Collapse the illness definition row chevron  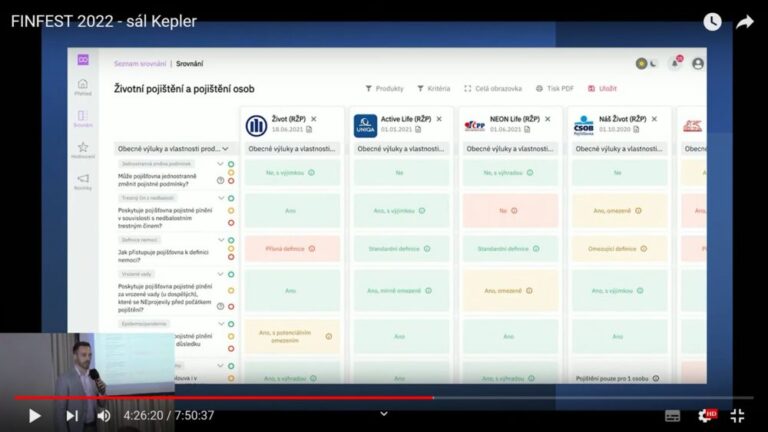[221, 240]
